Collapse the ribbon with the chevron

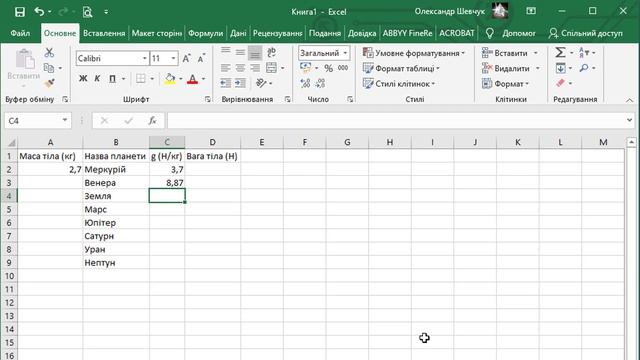pyautogui.click(x=629, y=100)
